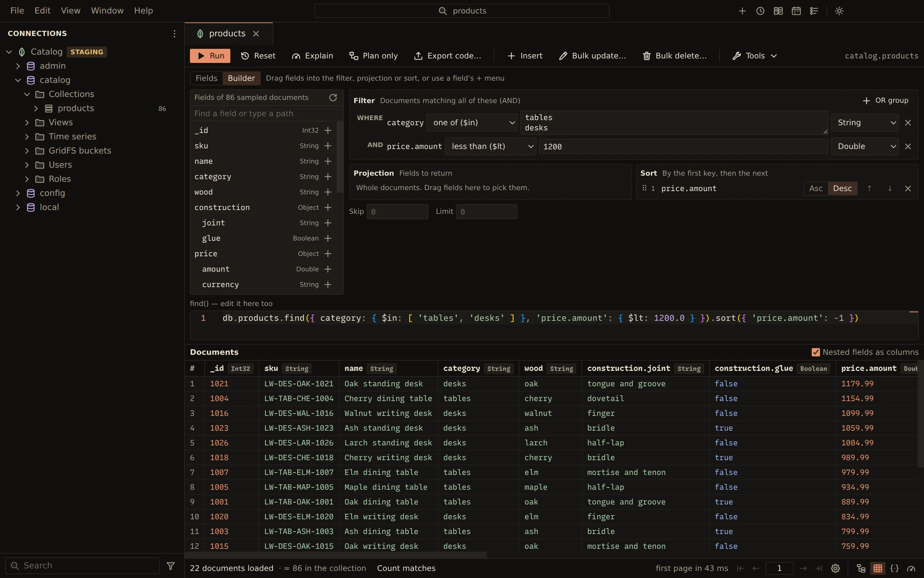924x578 pixels.
Task: Switch to tree view icon in status bar
Action: coord(860,568)
